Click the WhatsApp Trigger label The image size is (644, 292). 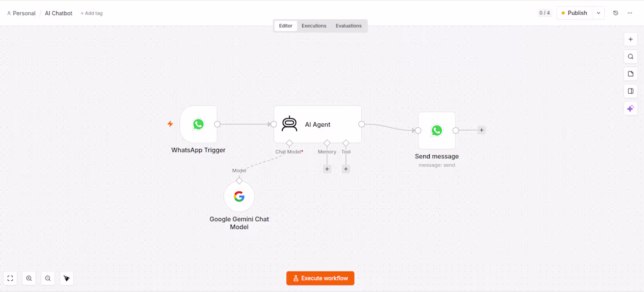pos(198,150)
